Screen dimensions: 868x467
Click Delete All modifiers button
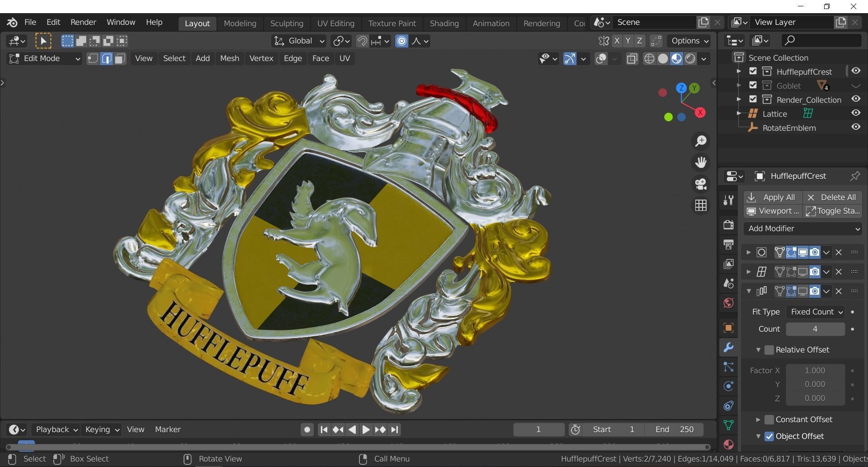tap(832, 197)
